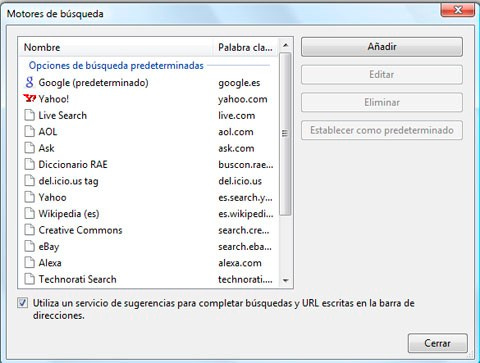Click the page icon beside Live Search
The width and height of the screenshot is (480, 363).
[x=29, y=115]
